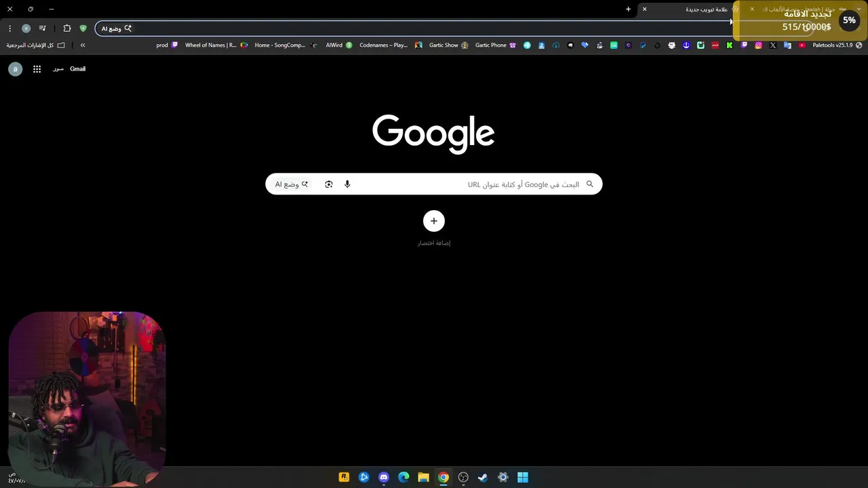
Task: Click the green shield extension icon
Action: (x=83, y=28)
